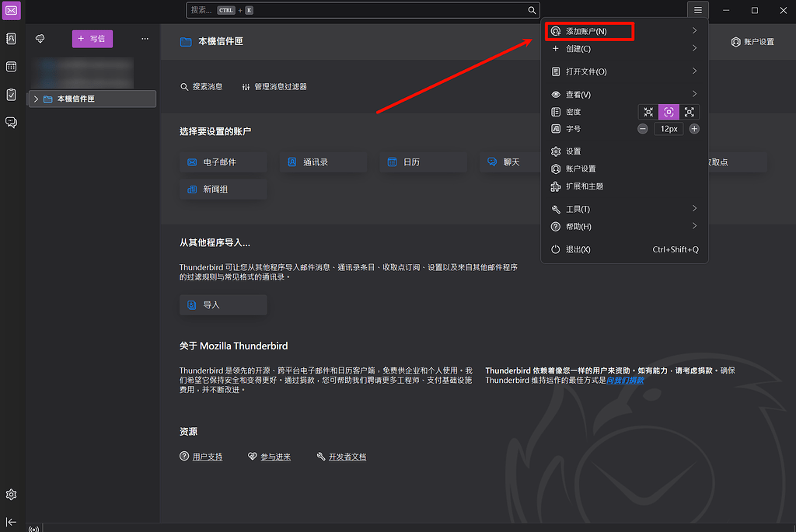
Task: Open 用户支持 resource link
Action: point(207,457)
